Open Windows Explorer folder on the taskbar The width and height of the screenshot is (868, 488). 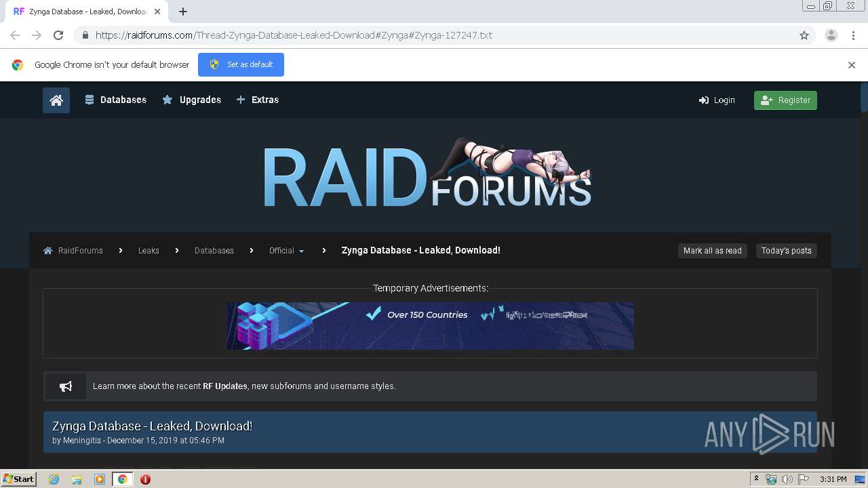point(77,479)
